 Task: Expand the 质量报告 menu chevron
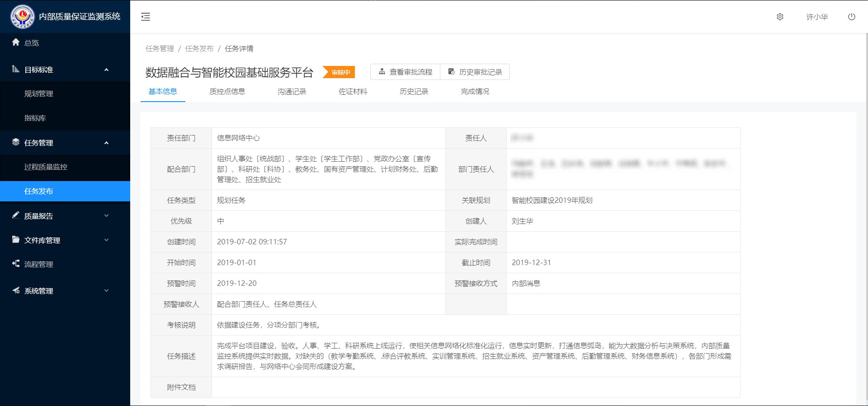(x=106, y=216)
